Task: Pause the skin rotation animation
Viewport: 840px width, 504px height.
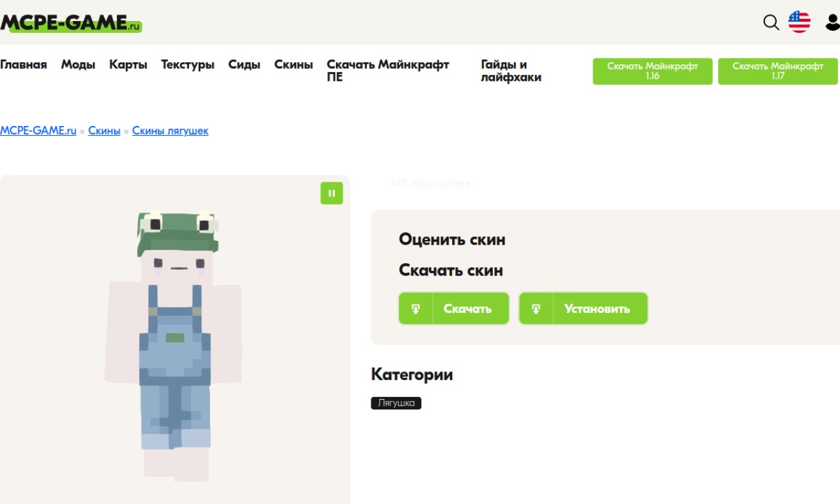Action: (x=331, y=193)
